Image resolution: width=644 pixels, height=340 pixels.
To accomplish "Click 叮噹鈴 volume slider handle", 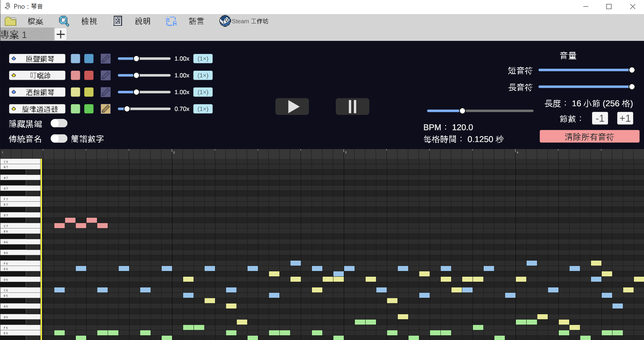I will (x=137, y=75).
